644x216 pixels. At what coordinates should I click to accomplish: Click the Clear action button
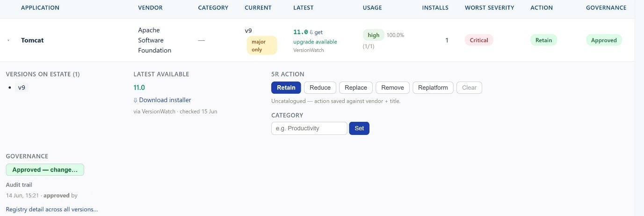click(x=469, y=88)
